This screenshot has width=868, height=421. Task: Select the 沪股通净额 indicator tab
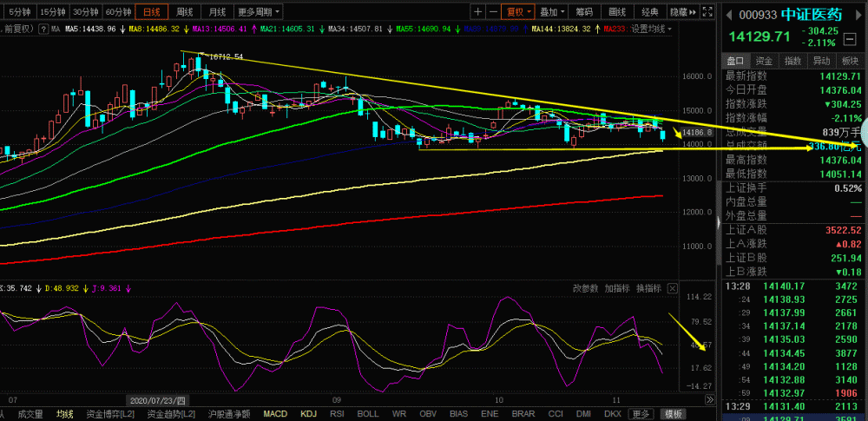[229, 414]
